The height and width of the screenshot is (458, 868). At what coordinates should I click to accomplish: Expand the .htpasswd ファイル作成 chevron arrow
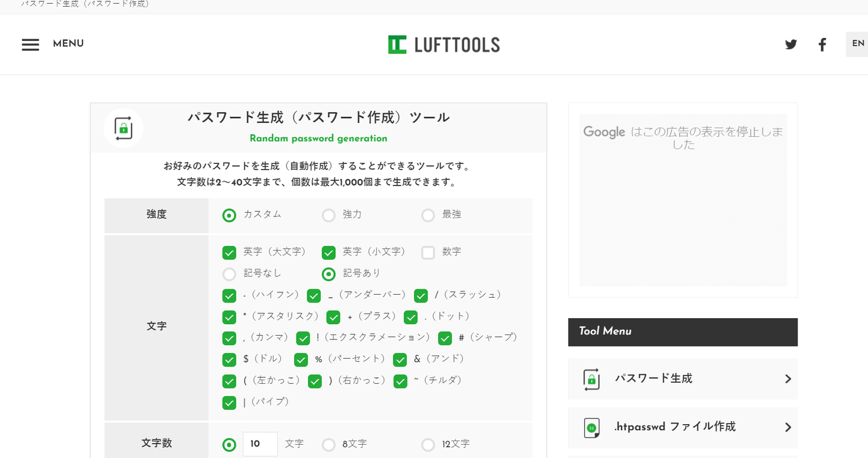[x=788, y=427]
